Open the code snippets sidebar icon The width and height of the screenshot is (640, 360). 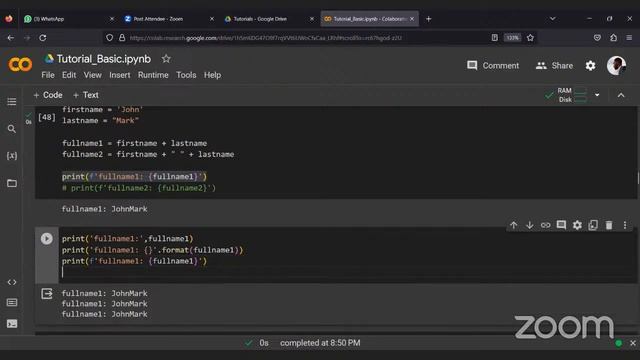[x=12, y=282]
